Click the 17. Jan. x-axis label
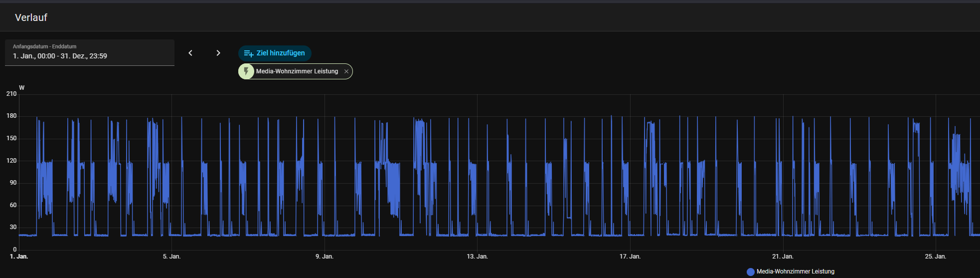The height and width of the screenshot is (278, 980). (630, 257)
